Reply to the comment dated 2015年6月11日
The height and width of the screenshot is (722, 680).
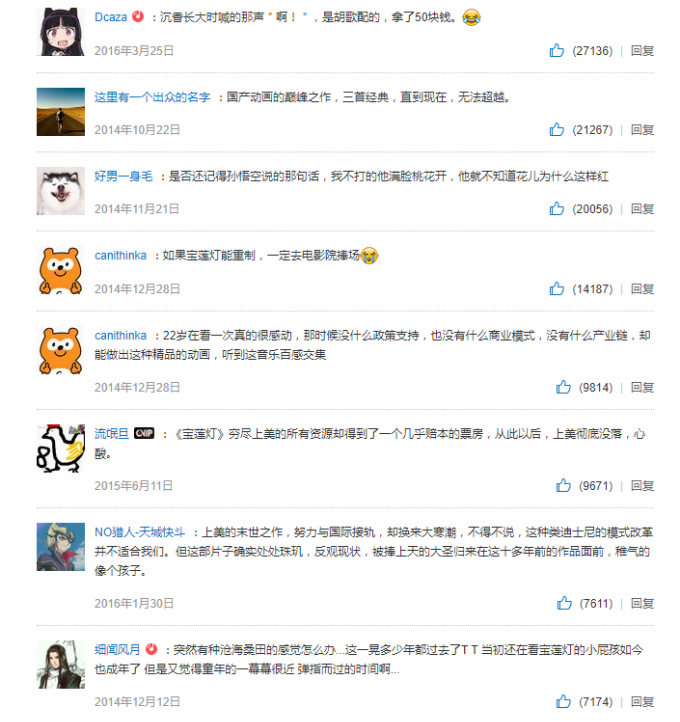point(642,485)
